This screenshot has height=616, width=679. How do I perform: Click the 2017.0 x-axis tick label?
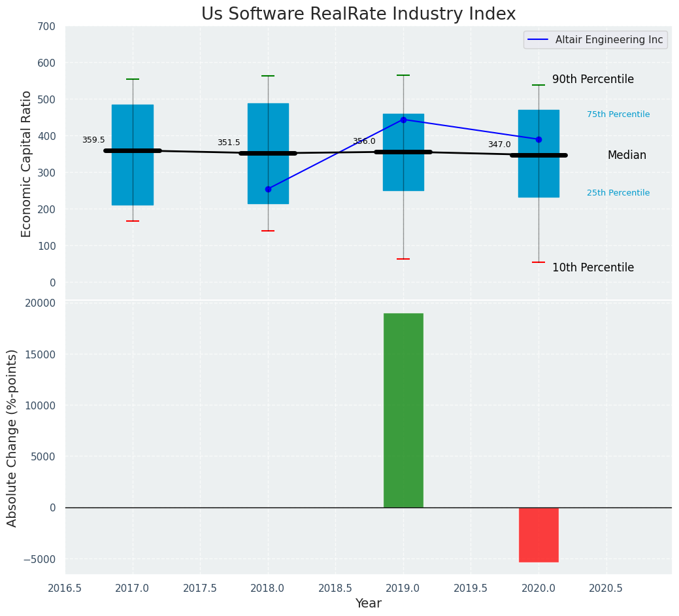point(133,589)
